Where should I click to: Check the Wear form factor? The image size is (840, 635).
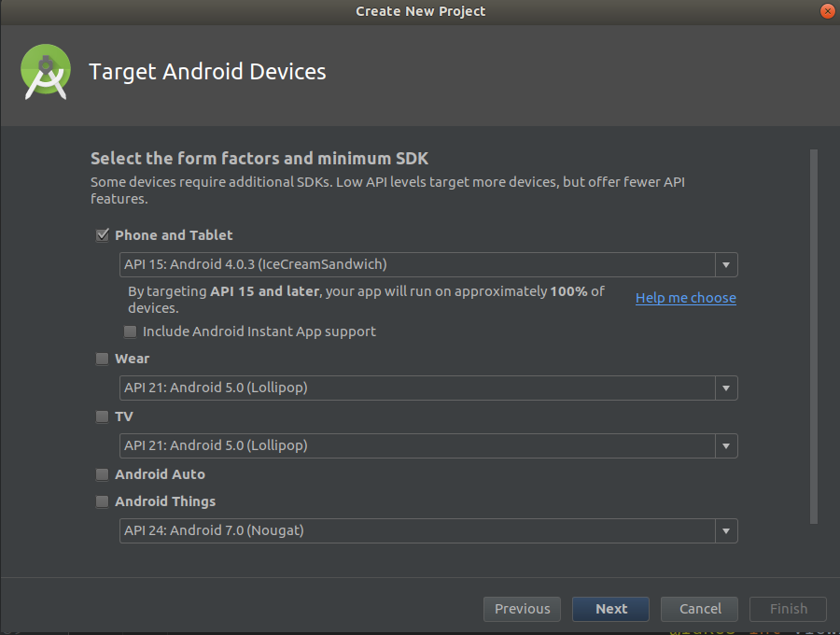click(102, 359)
